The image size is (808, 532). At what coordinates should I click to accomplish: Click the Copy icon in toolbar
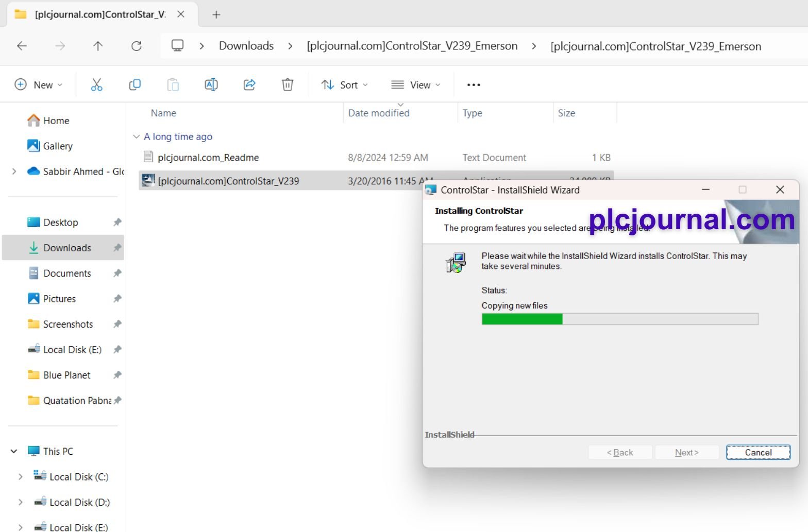tap(134, 85)
